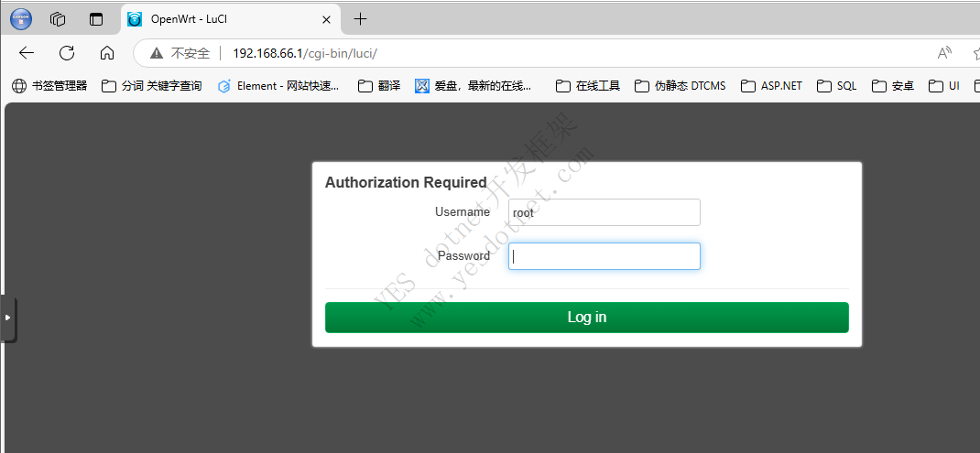Image resolution: width=980 pixels, height=453 pixels.
Task: Reload the page with refresh icon
Action: coord(67,53)
